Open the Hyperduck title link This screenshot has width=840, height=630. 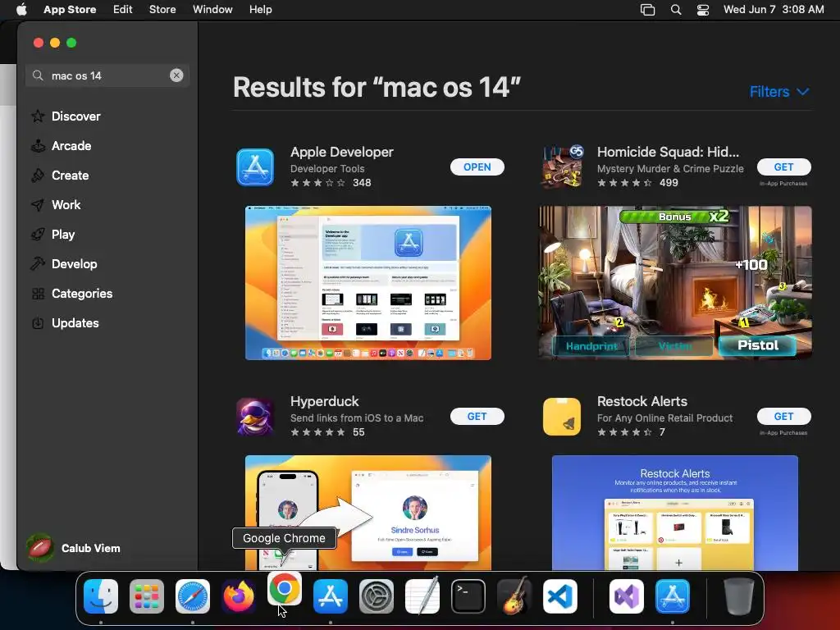pos(324,401)
